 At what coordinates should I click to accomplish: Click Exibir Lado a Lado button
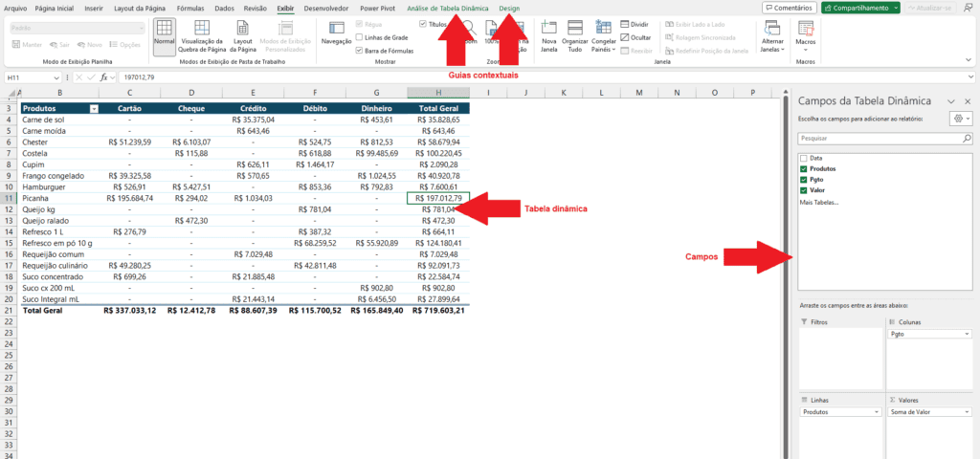click(x=695, y=24)
